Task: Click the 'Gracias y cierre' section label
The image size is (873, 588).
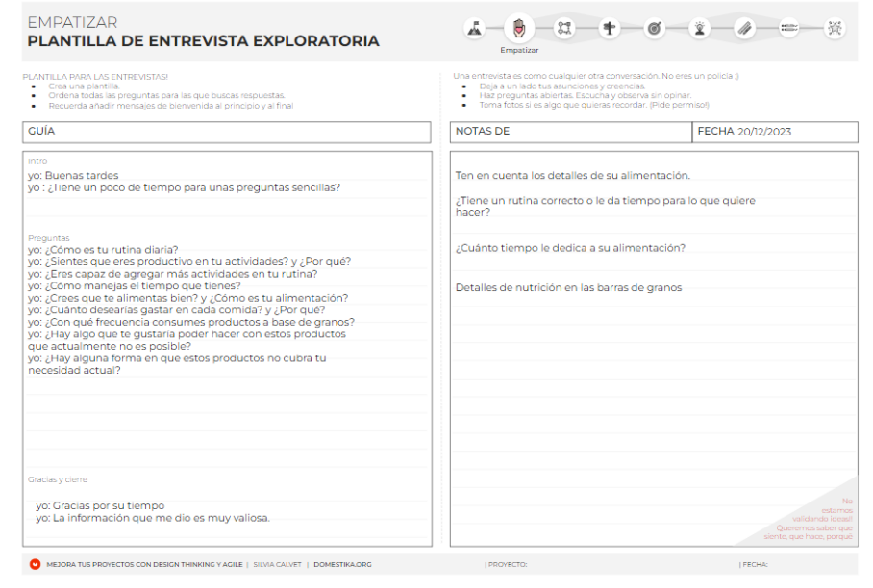Action: (58, 479)
